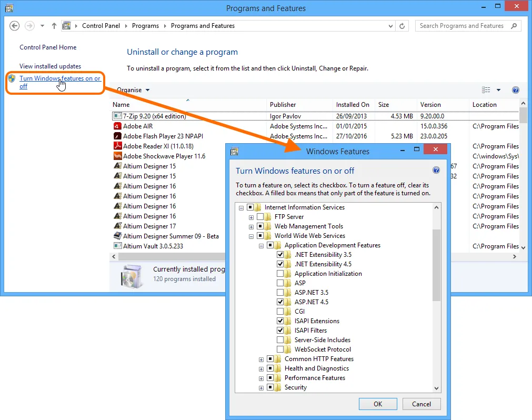Click the Version column header
Viewport: 532px width, 420px height.
point(443,105)
